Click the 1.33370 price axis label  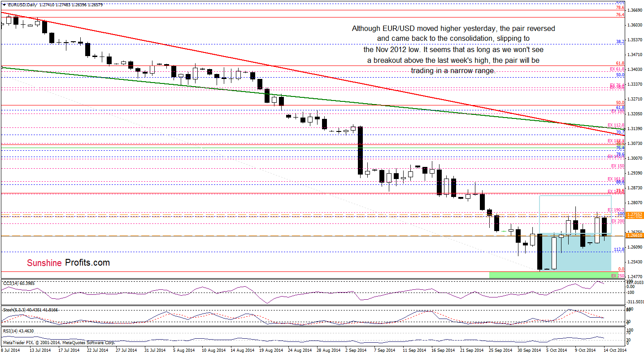(635, 84)
